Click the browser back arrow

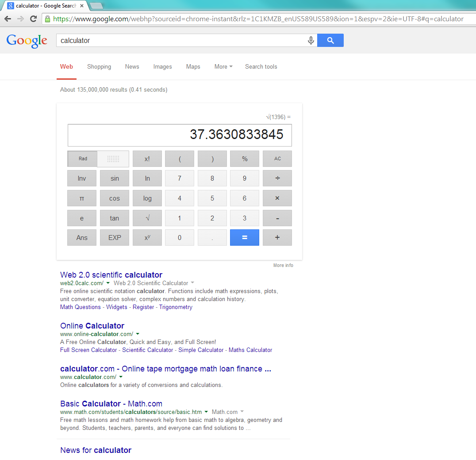coord(8,19)
